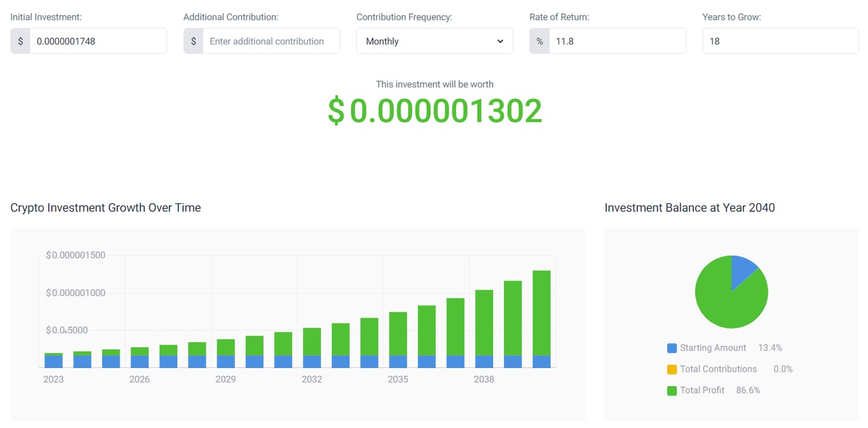Click inside the Years to Grow input
The width and height of the screenshot is (868, 428).
tap(780, 41)
